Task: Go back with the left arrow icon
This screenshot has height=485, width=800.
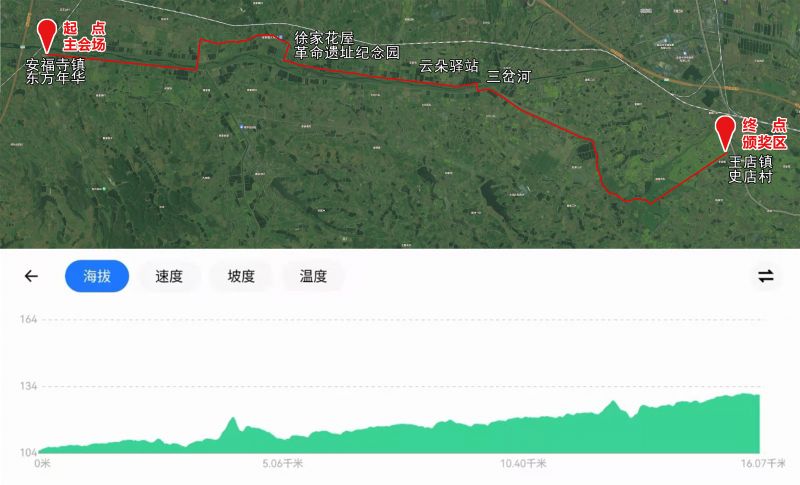Action: click(x=31, y=276)
